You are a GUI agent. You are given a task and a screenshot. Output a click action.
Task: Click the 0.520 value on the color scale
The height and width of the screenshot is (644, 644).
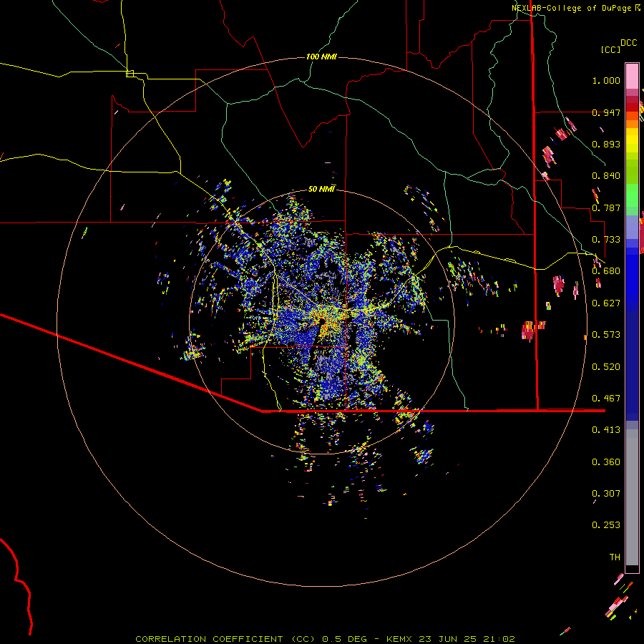pos(606,367)
